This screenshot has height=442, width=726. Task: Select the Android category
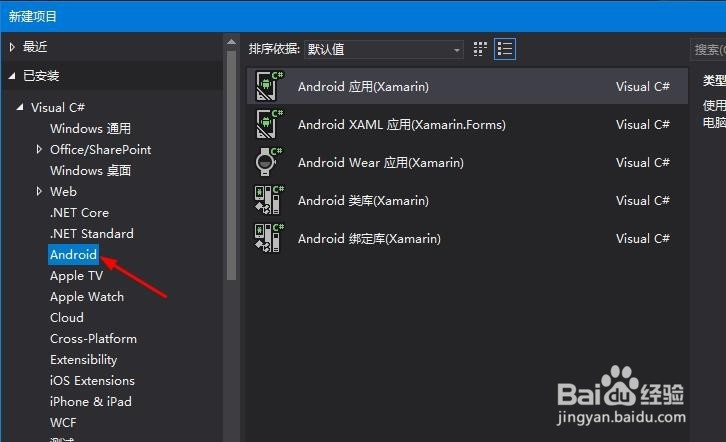pyautogui.click(x=73, y=255)
